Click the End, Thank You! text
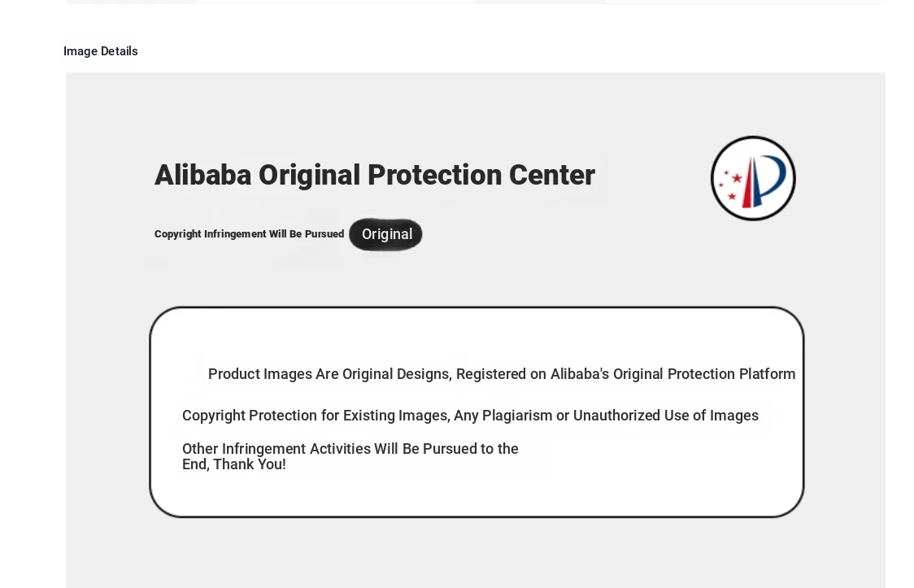This screenshot has width=914, height=588. click(x=233, y=464)
